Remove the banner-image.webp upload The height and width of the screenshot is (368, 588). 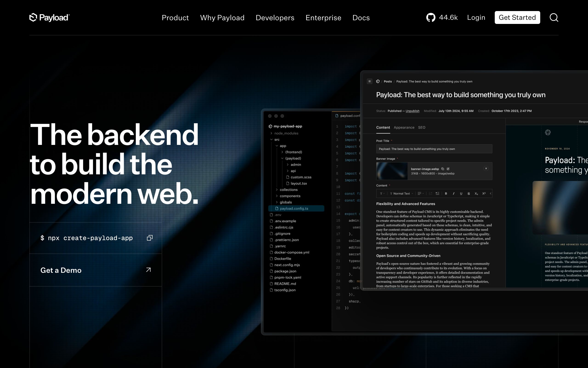(486, 168)
